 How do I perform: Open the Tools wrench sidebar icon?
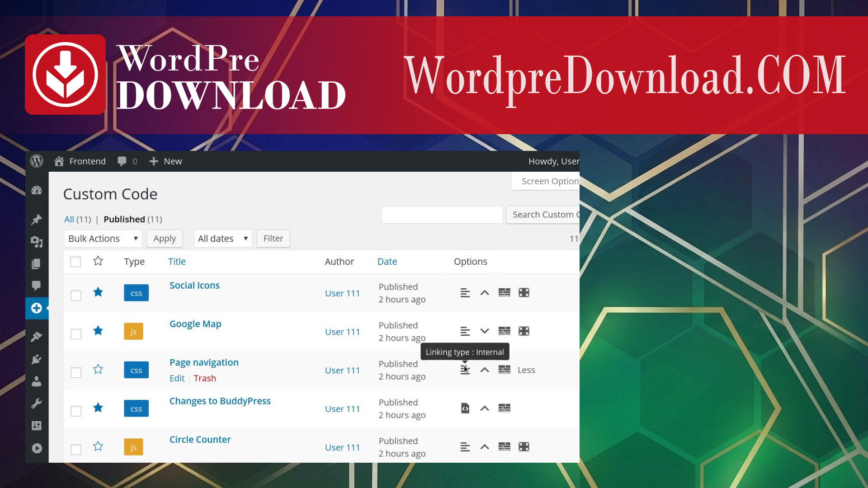(37, 404)
